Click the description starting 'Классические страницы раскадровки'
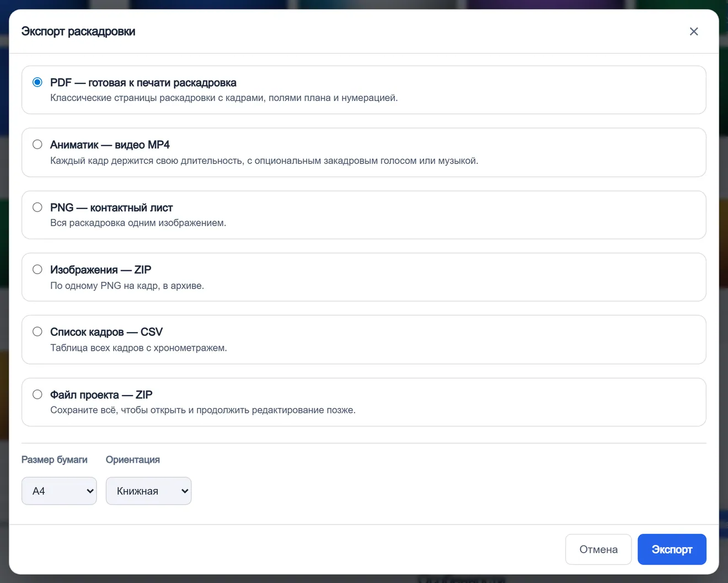 pyautogui.click(x=224, y=98)
